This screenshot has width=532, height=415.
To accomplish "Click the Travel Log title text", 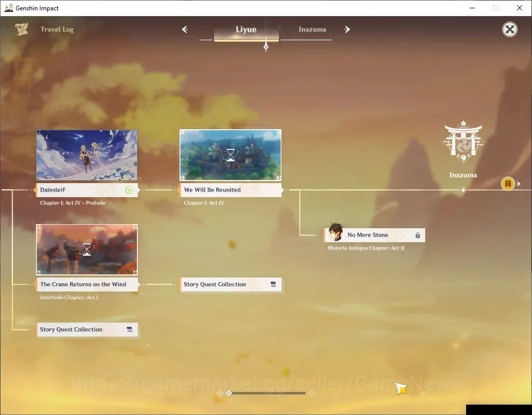I will tap(57, 30).
